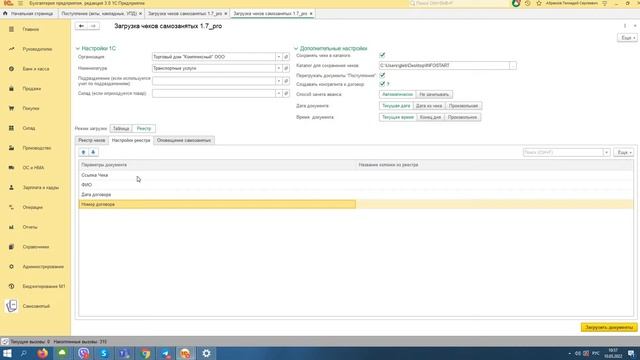Set document date to Дата из чека

(429, 106)
